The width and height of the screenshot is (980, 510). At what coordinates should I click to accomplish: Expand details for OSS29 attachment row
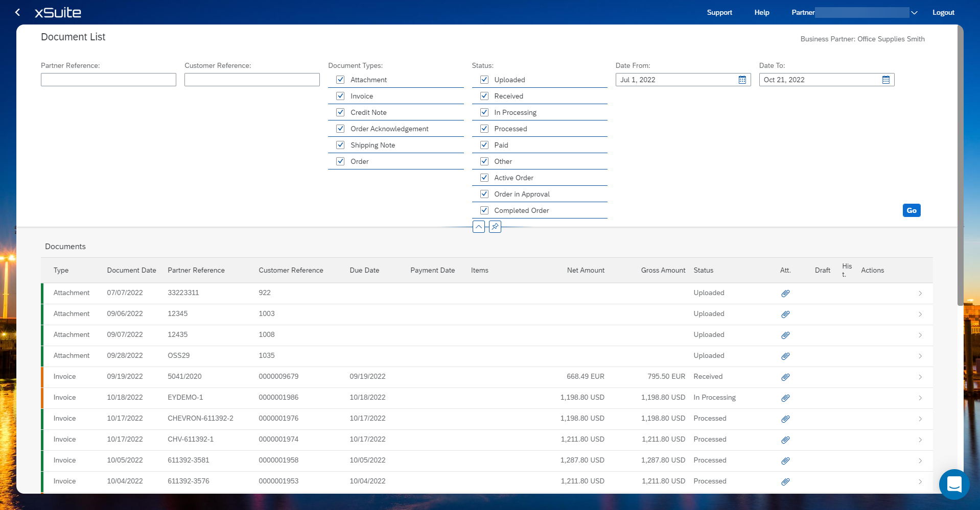920,356
